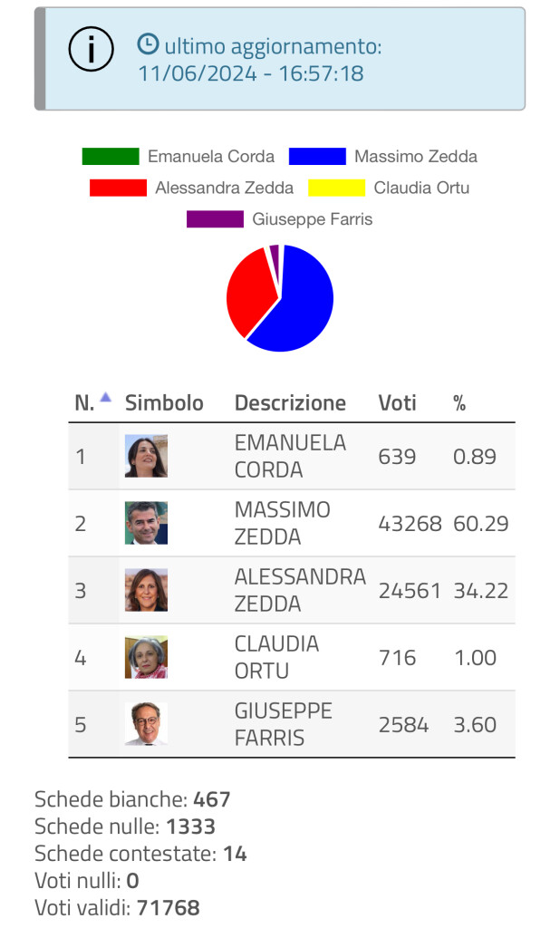Select the GIUSEPPE FARRIS row name

(x=283, y=724)
